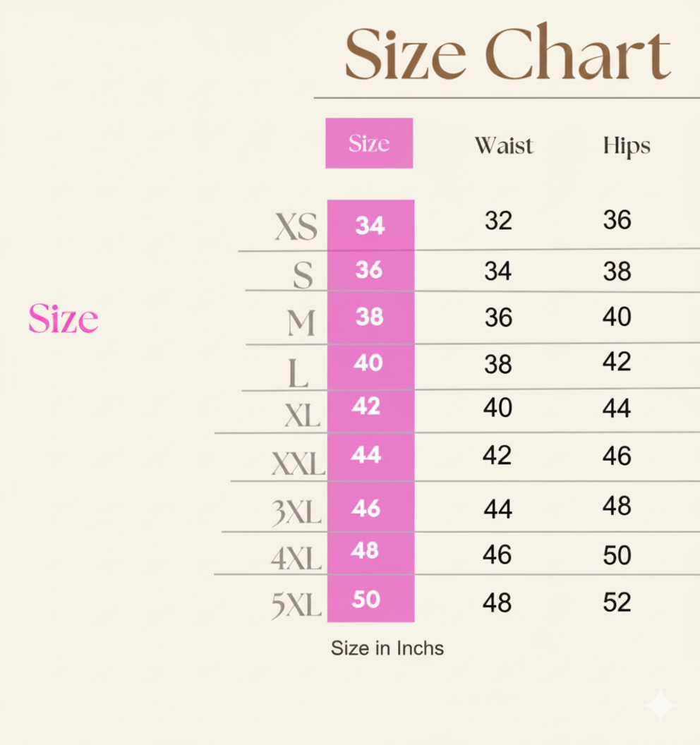Select the Waist column header
700x745 pixels.
[x=504, y=145]
